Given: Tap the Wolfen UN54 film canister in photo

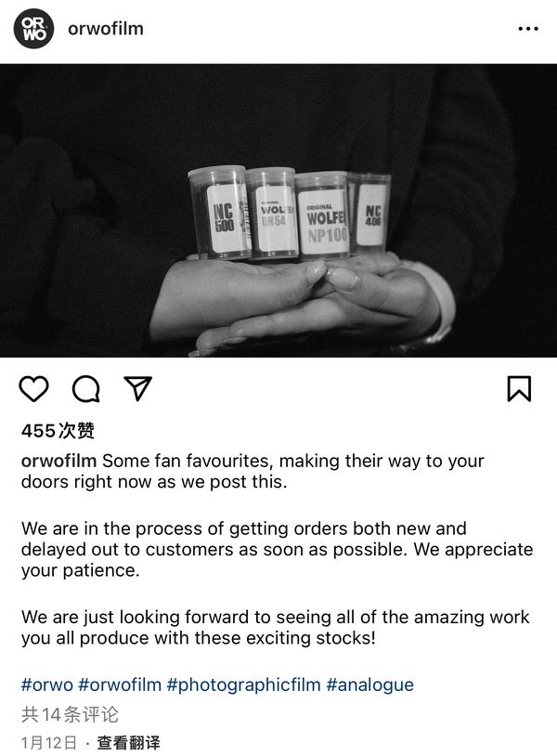Looking at the screenshot, I should pyautogui.click(x=271, y=213).
